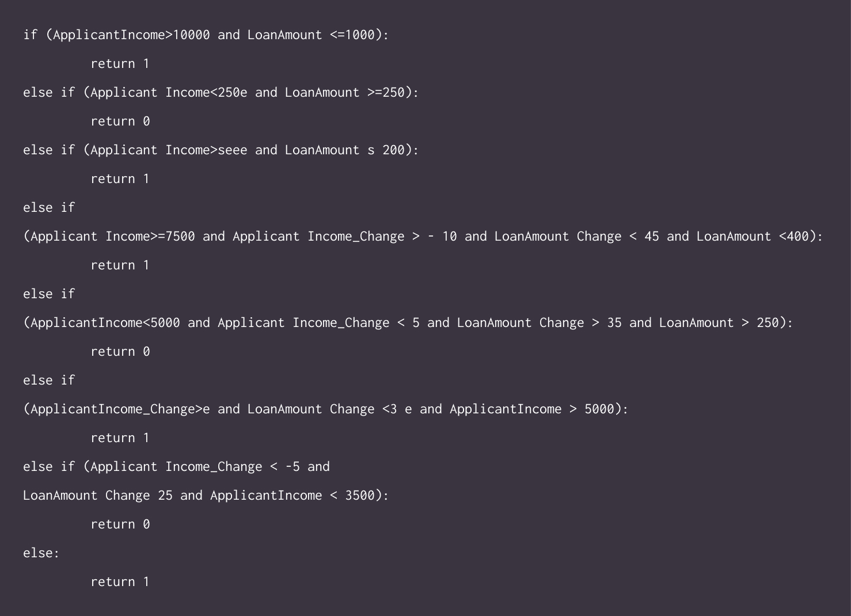This screenshot has width=851, height=616.
Task: Click the final 'else:' line
Action: 41,553
